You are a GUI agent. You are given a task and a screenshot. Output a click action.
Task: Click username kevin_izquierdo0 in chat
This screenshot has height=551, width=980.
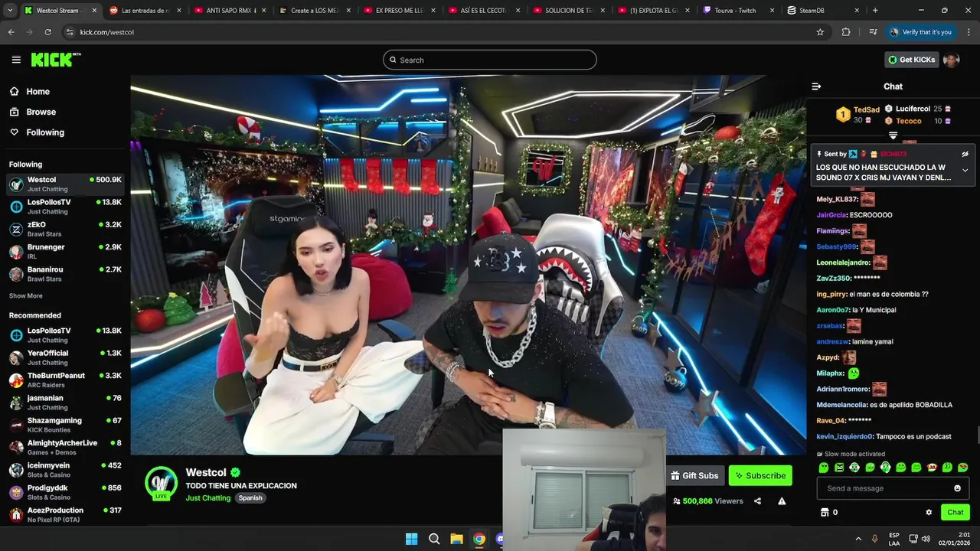pos(844,436)
